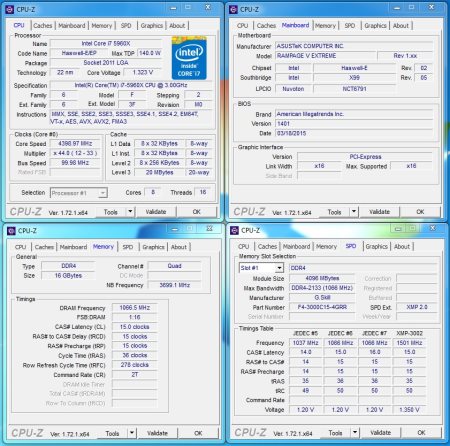450x446 pixels.
Task: Open the SPD tab in the CPU window
Action: click(x=126, y=26)
